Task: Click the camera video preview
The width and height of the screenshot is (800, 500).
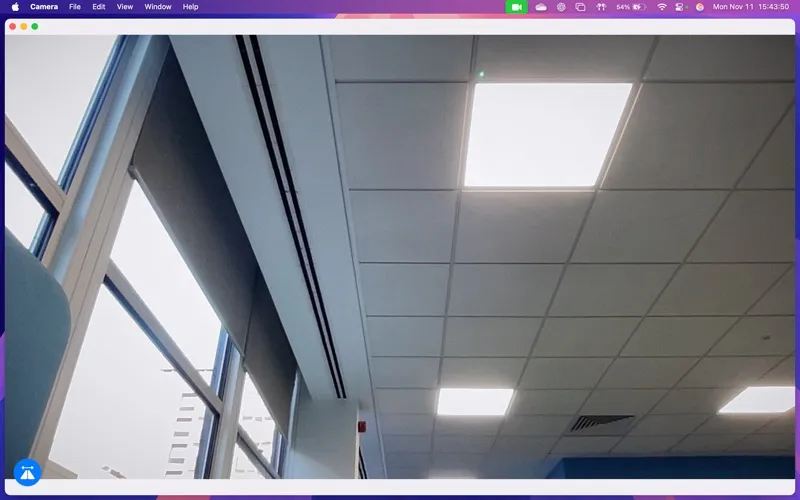Action: 400,257
